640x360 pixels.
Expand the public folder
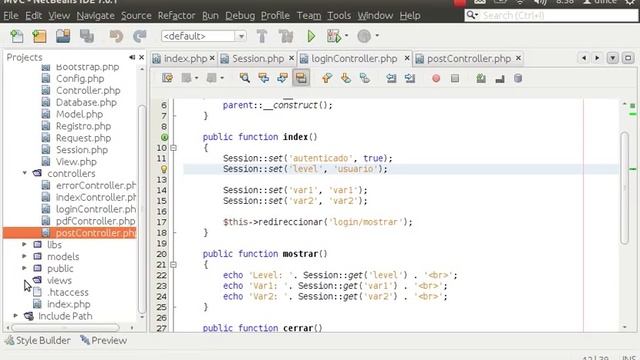point(24,268)
